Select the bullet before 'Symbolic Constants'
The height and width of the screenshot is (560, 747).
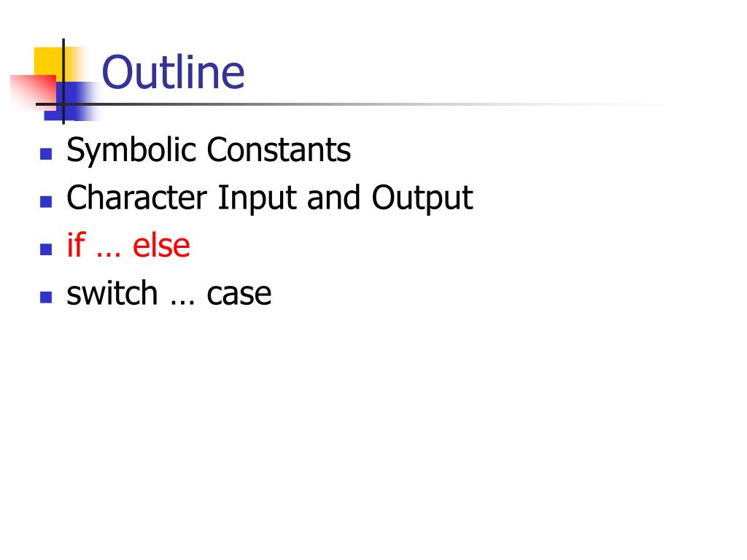pyautogui.click(x=46, y=154)
